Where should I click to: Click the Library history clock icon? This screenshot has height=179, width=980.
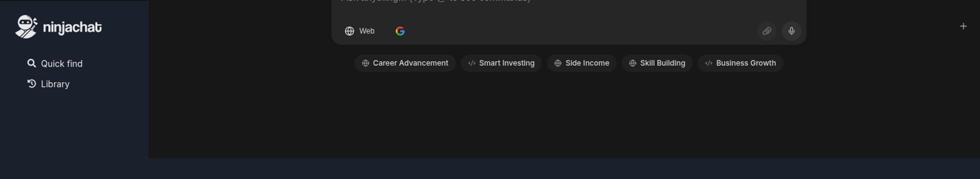pos(31,83)
